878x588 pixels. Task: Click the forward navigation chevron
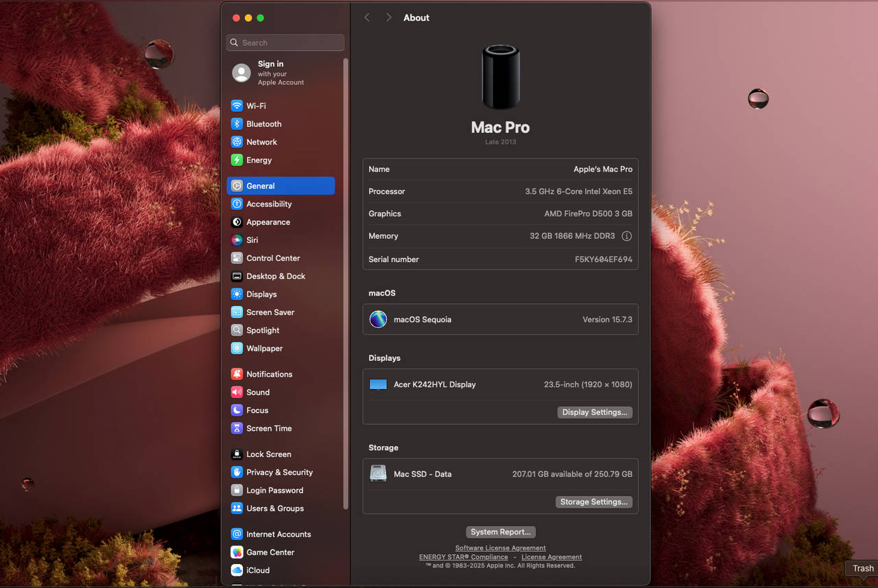tap(388, 17)
